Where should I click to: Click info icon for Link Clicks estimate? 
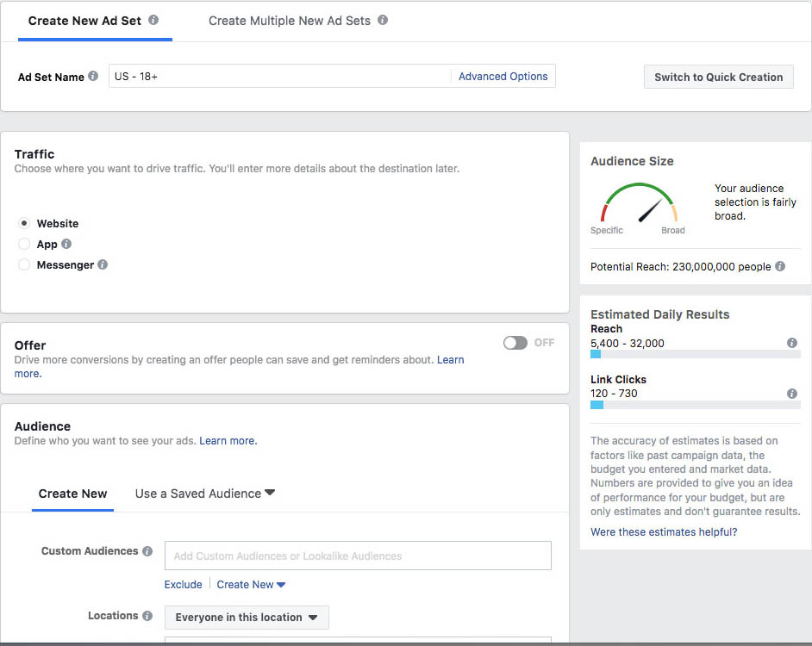(791, 394)
